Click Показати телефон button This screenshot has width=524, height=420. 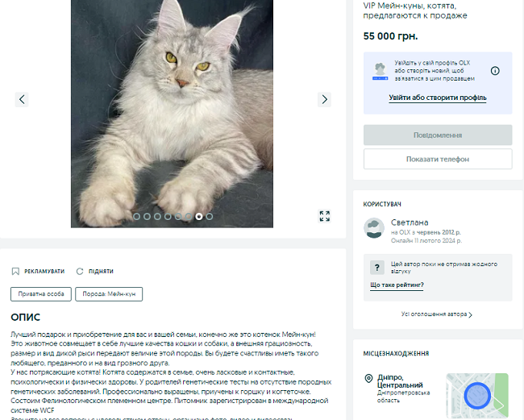pyautogui.click(x=438, y=159)
